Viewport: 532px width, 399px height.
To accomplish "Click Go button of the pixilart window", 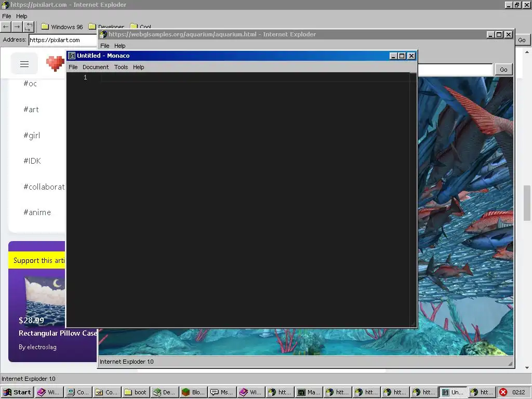I will tap(522, 40).
